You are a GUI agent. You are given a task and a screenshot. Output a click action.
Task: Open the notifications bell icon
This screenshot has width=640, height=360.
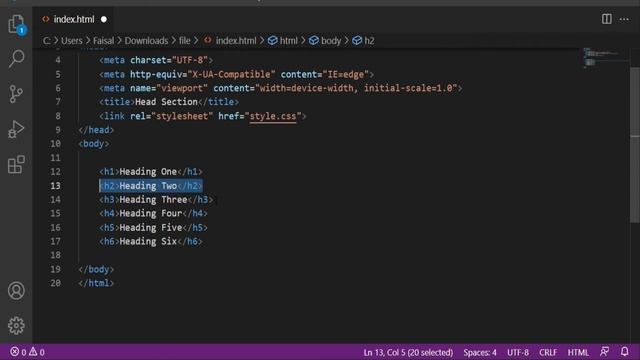[624, 351]
